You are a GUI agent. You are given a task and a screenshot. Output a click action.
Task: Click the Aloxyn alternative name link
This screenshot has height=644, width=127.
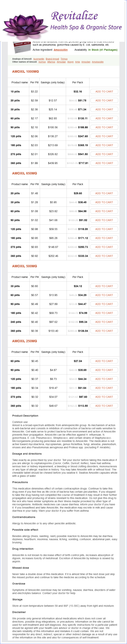click(70, 62)
